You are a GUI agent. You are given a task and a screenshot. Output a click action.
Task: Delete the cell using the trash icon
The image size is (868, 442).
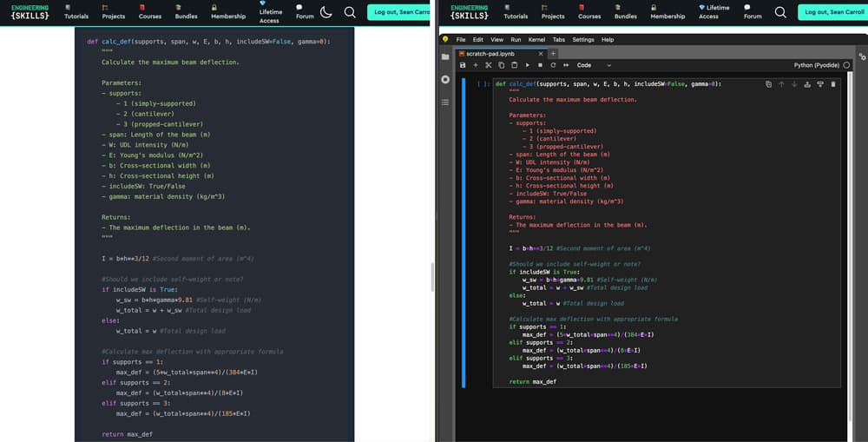tap(833, 84)
